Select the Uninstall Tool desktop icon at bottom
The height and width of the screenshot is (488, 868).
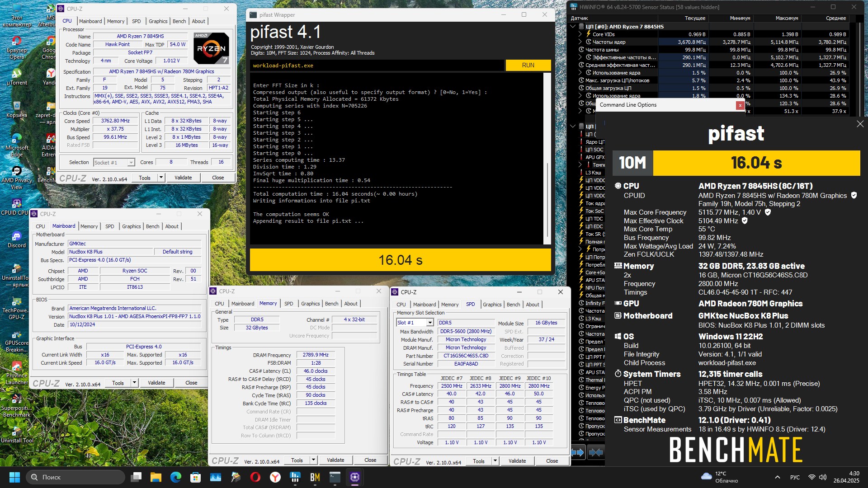tap(17, 435)
